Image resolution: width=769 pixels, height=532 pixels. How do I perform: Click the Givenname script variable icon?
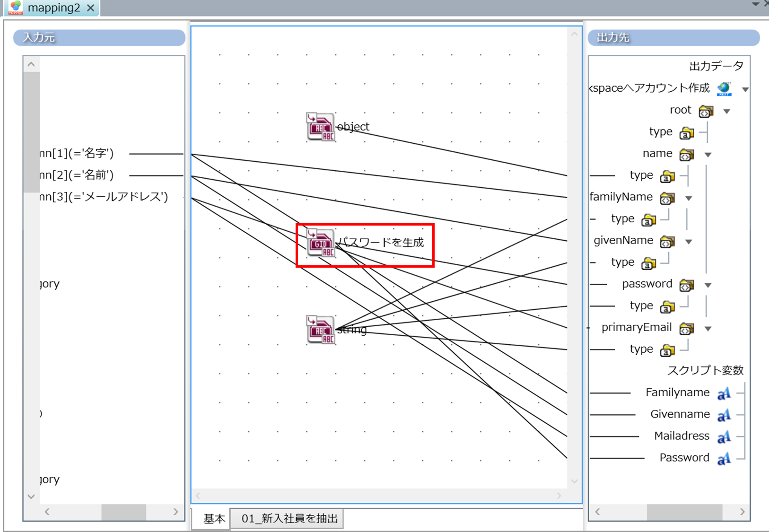tap(724, 415)
